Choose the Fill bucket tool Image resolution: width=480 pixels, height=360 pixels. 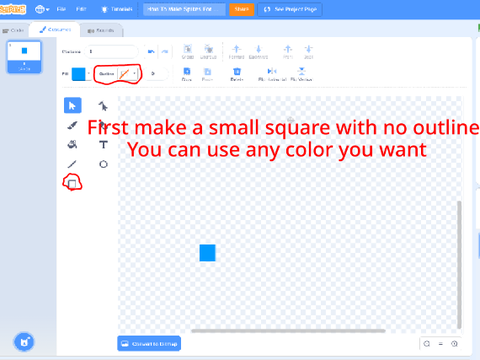[72, 145]
